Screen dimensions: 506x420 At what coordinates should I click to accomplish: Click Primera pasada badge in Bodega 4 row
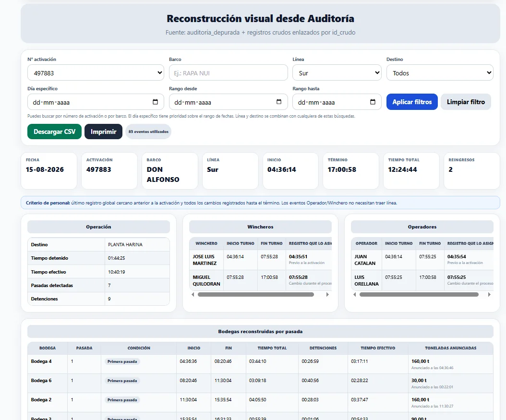(122, 361)
